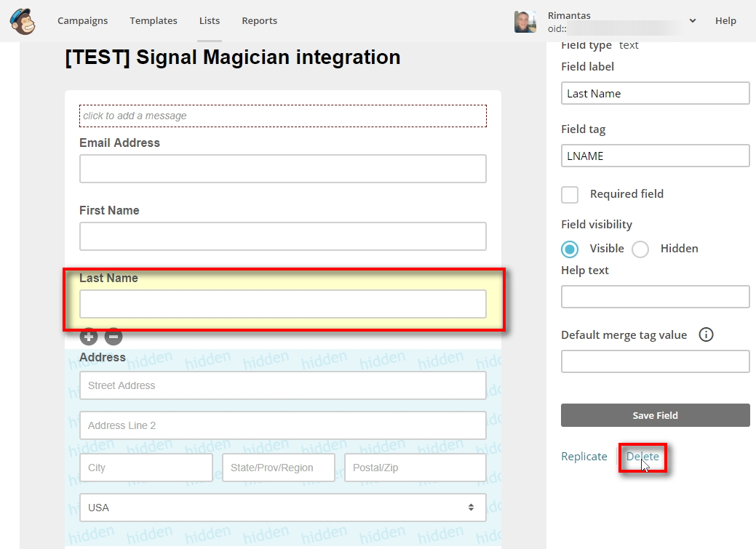Open the Help link

click(x=725, y=21)
